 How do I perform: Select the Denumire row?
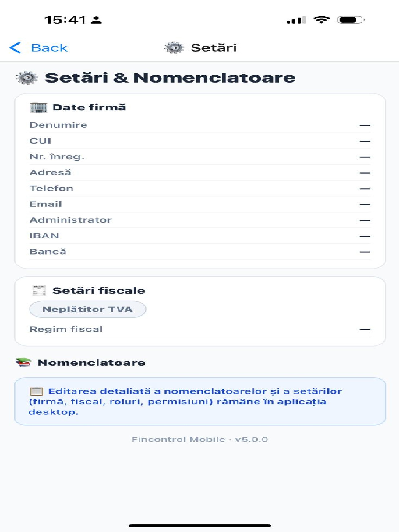200,125
